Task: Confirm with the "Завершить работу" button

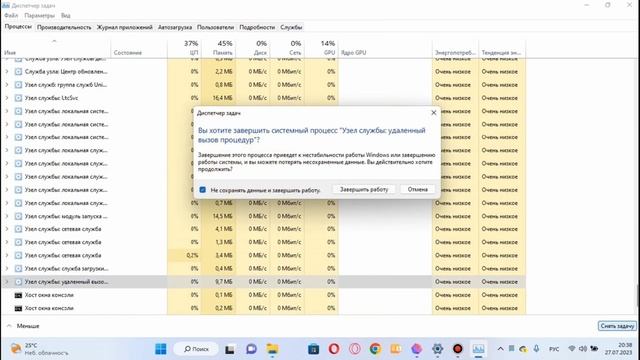Action: point(364,189)
